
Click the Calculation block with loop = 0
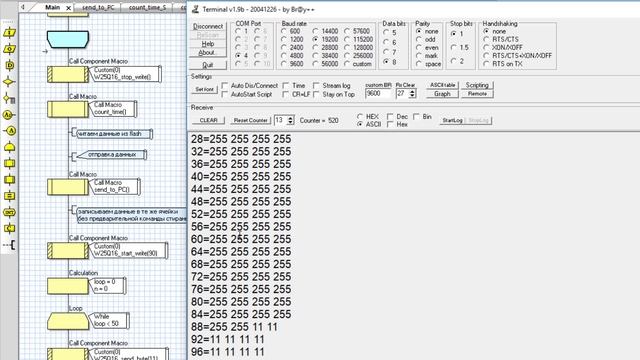tap(68, 286)
